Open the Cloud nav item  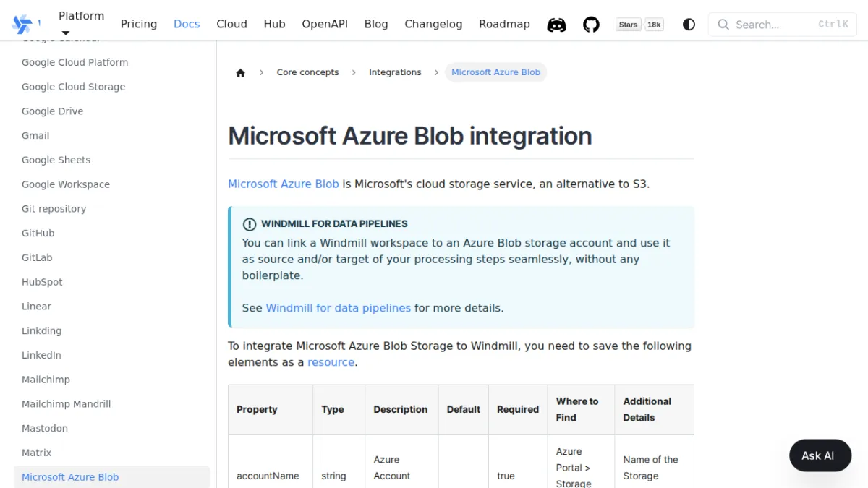231,24
